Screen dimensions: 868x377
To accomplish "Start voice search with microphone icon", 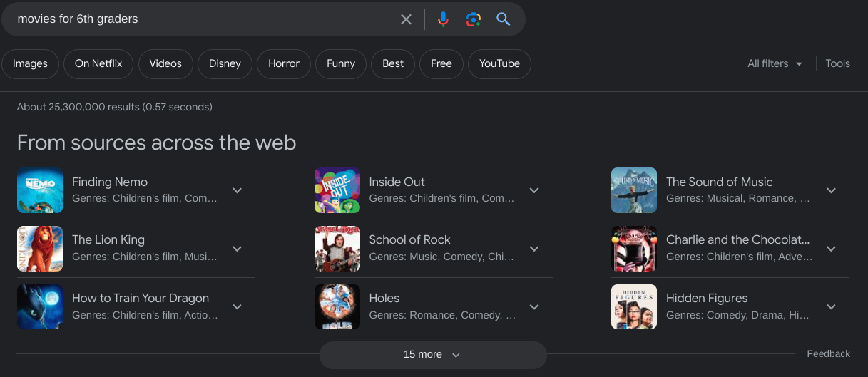I will click(443, 19).
